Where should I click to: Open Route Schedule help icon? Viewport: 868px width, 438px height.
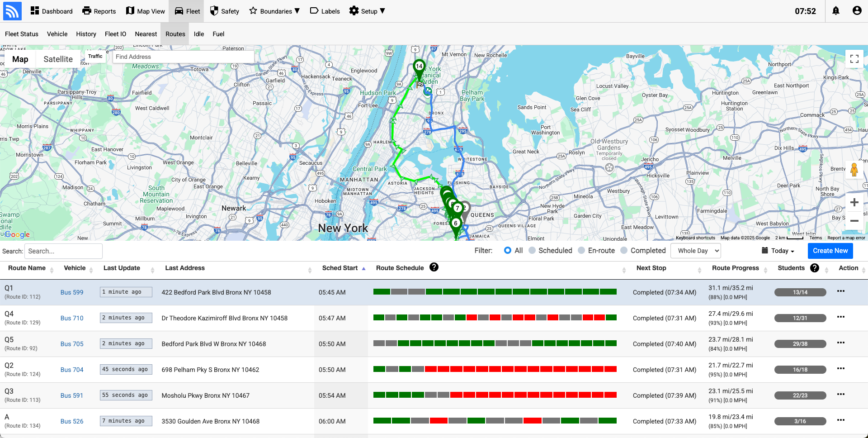tap(434, 267)
